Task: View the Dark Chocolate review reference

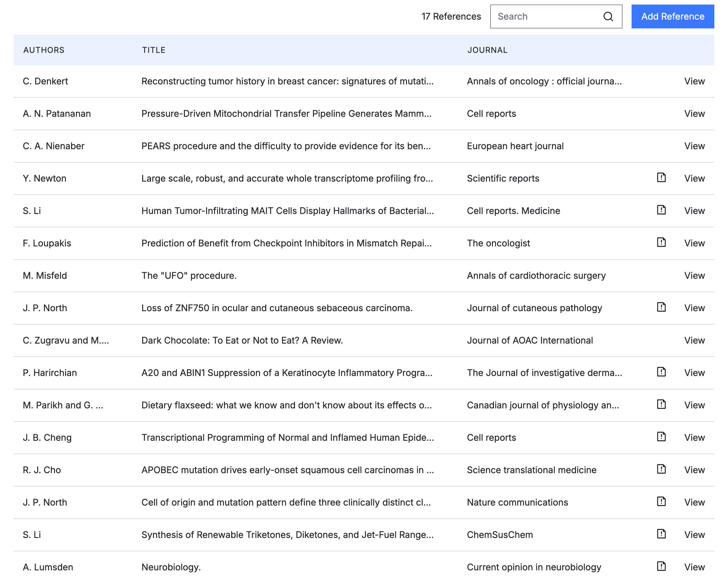Action: pyautogui.click(x=694, y=340)
